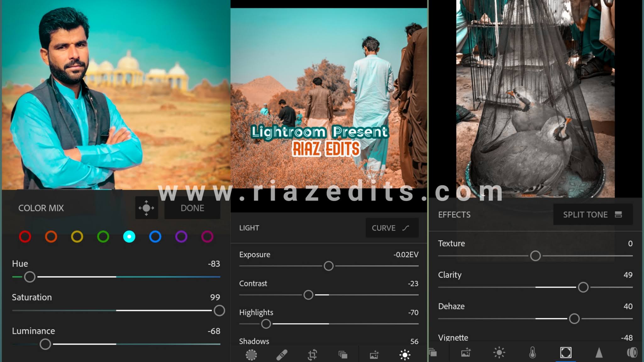This screenshot has height=362, width=644.
Task: Click the Dehaze value 40
Action: (628, 306)
